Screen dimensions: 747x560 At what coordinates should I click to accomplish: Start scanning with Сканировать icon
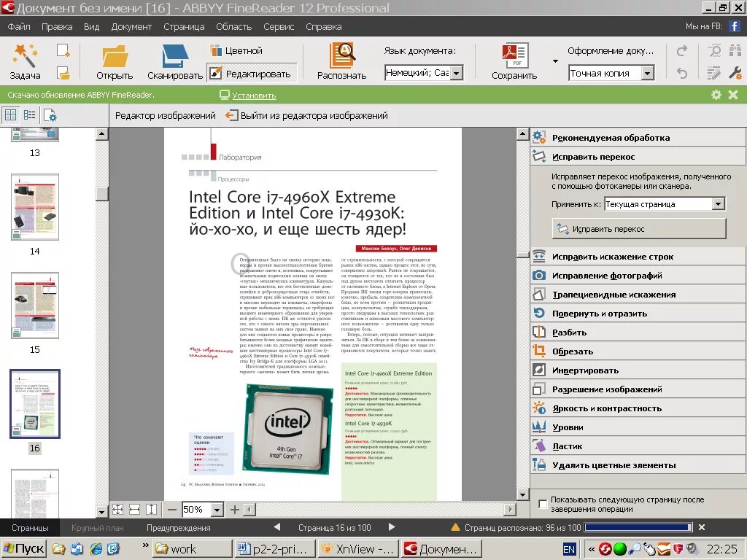point(175,61)
